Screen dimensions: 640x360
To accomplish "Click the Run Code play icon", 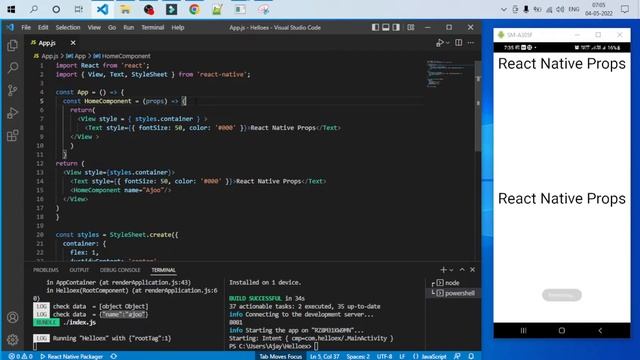I will [x=440, y=43].
